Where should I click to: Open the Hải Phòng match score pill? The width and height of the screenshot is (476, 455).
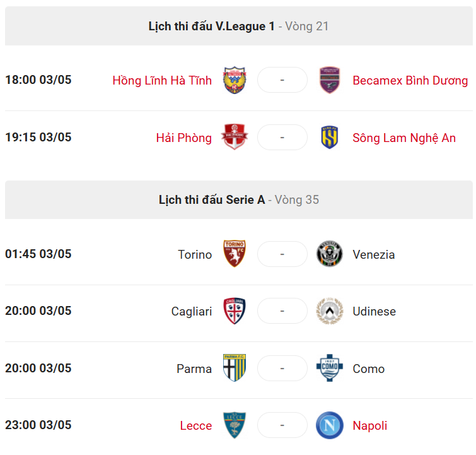coord(282,138)
